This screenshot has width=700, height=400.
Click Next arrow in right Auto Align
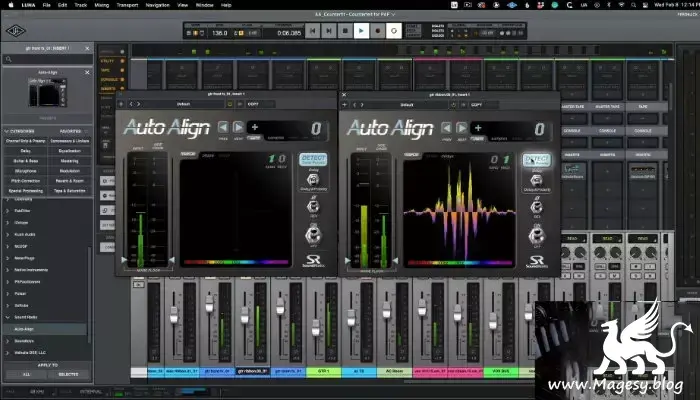click(462, 128)
